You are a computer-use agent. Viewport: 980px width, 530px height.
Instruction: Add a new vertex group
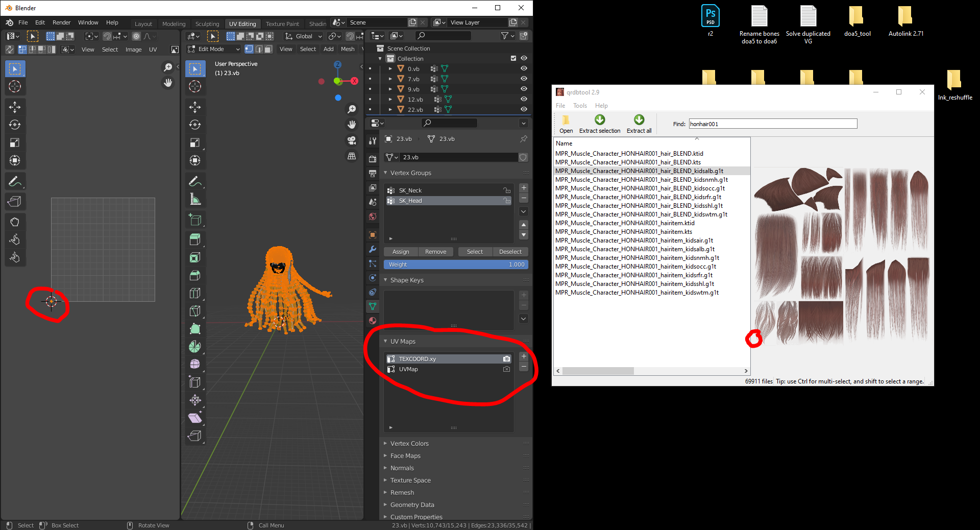coord(524,188)
